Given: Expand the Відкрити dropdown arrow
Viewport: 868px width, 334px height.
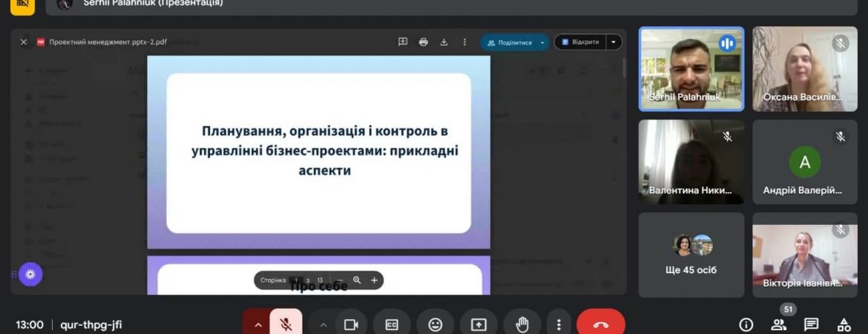Looking at the screenshot, I should [x=614, y=42].
